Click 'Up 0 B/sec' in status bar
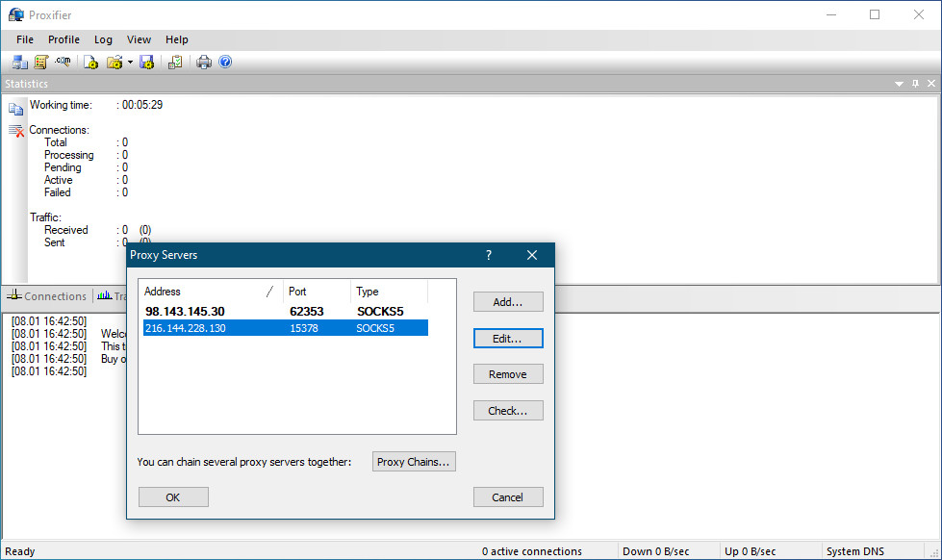 click(x=751, y=551)
